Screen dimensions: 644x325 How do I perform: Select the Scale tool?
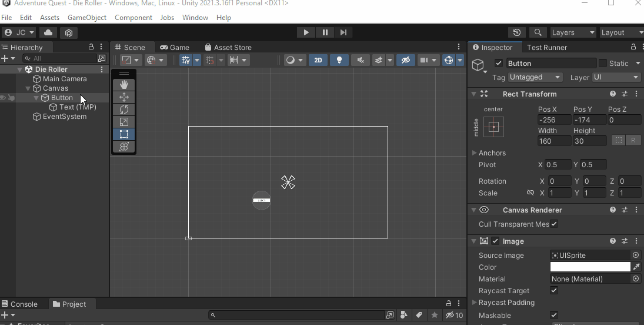tap(124, 122)
